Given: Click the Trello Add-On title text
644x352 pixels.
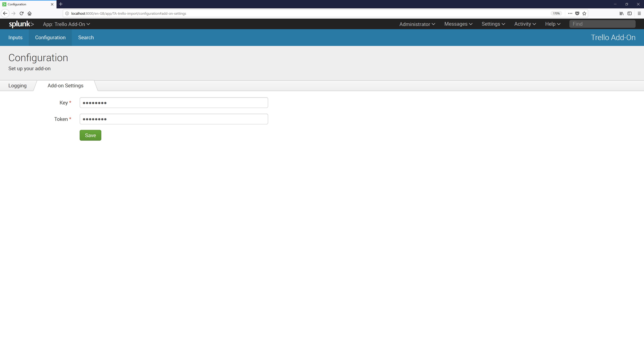Looking at the screenshot, I should (613, 38).
